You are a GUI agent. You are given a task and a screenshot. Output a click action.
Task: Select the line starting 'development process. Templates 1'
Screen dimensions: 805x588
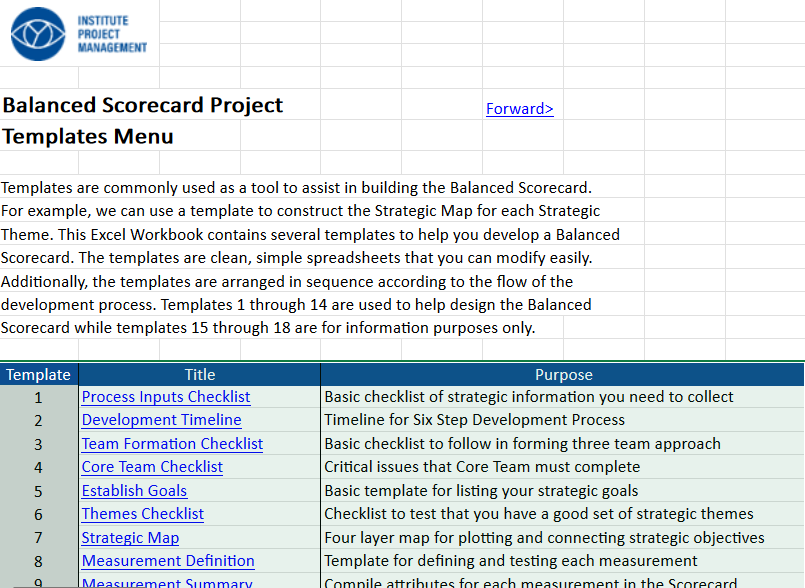click(x=296, y=305)
